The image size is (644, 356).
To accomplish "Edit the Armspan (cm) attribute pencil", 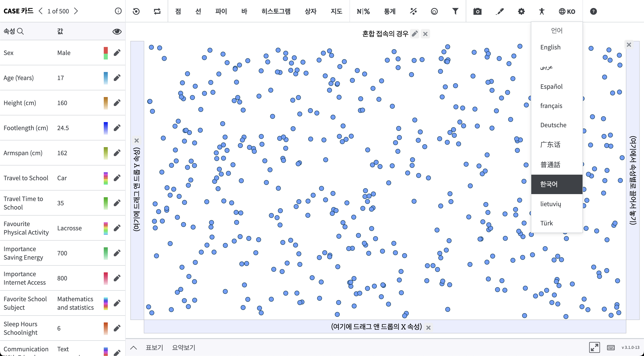I will pyautogui.click(x=117, y=153).
